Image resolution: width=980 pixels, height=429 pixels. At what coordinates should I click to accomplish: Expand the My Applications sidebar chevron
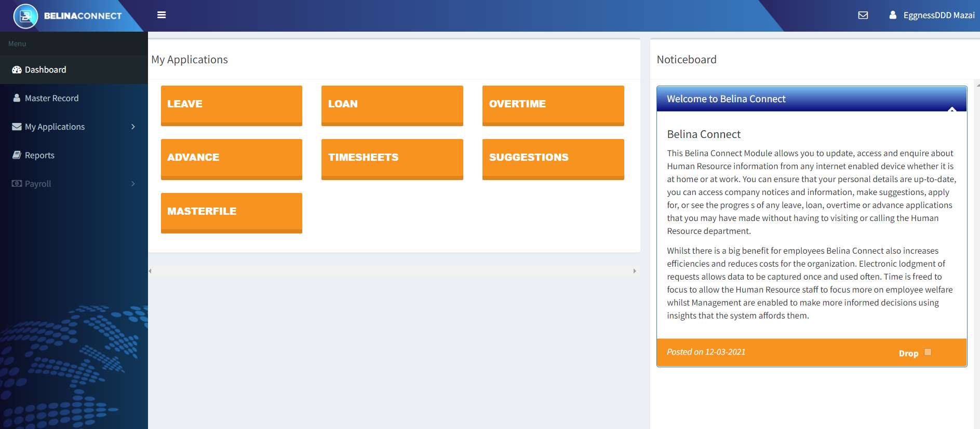coord(133,127)
